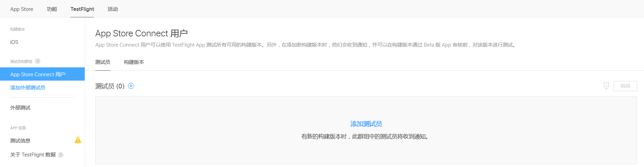The height and width of the screenshot is (167, 644).
Task: Click the 添加测试员 link
Action: [366, 124]
